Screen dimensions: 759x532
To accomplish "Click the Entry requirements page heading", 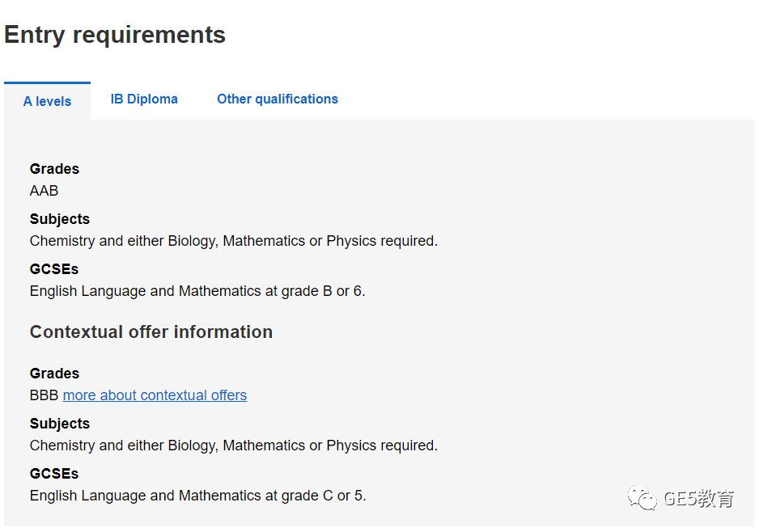I will [115, 35].
